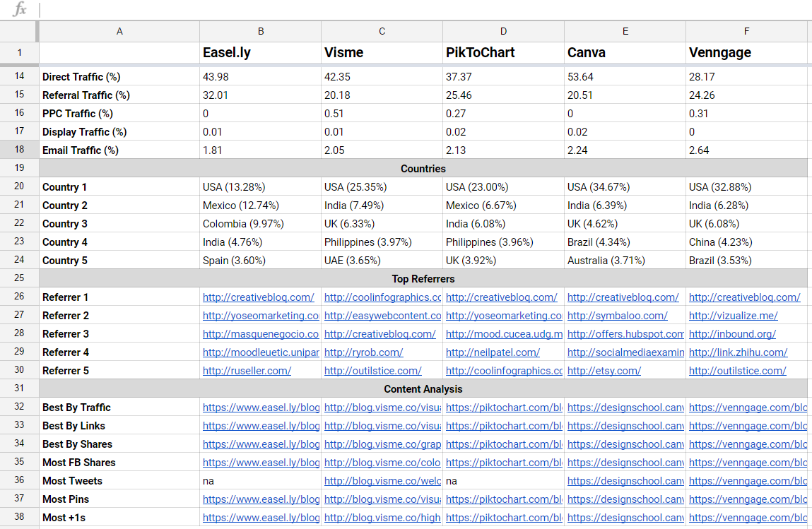Select the China (4.23%) cell
The image size is (812, 529).
(x=746, y=242)
